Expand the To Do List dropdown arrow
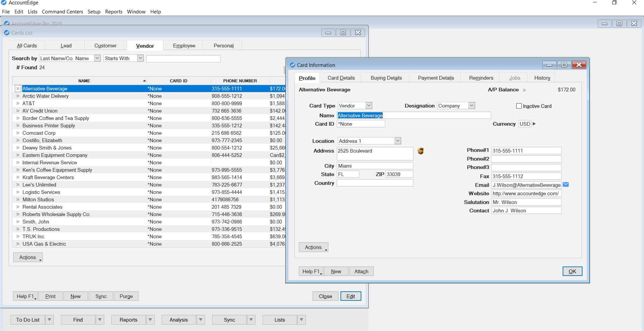 (49, 320)
